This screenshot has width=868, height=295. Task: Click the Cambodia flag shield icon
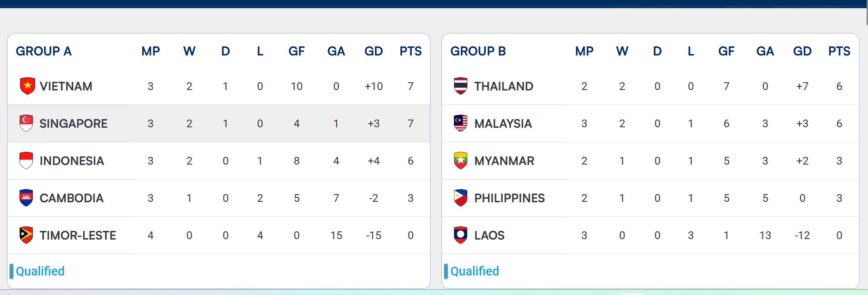click(27, 198)
